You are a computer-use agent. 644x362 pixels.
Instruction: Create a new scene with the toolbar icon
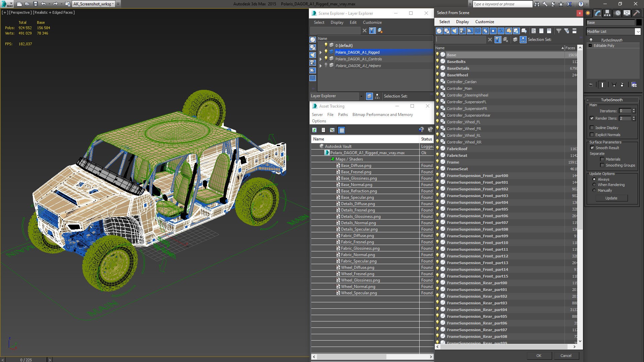[x=19, y=4]
